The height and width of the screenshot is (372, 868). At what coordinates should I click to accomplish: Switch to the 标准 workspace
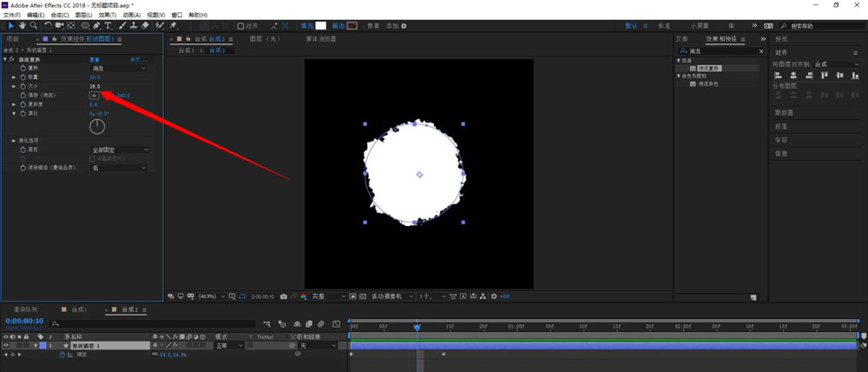664,26
